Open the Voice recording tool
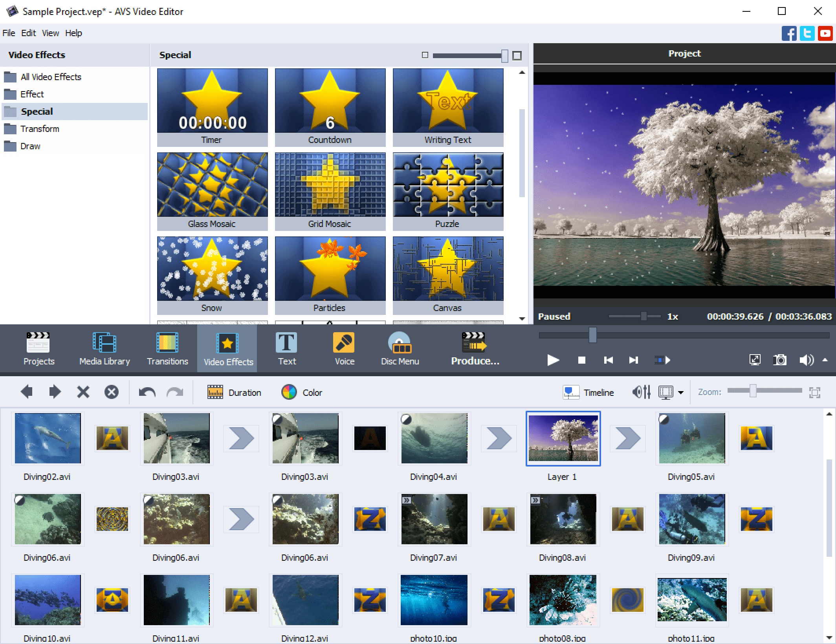 click(344, 348)
